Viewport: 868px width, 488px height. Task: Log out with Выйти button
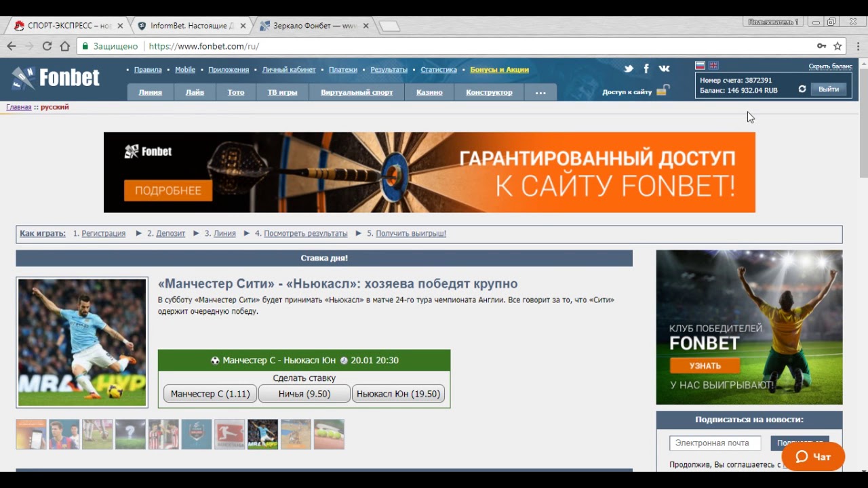(x=829, y=89)
